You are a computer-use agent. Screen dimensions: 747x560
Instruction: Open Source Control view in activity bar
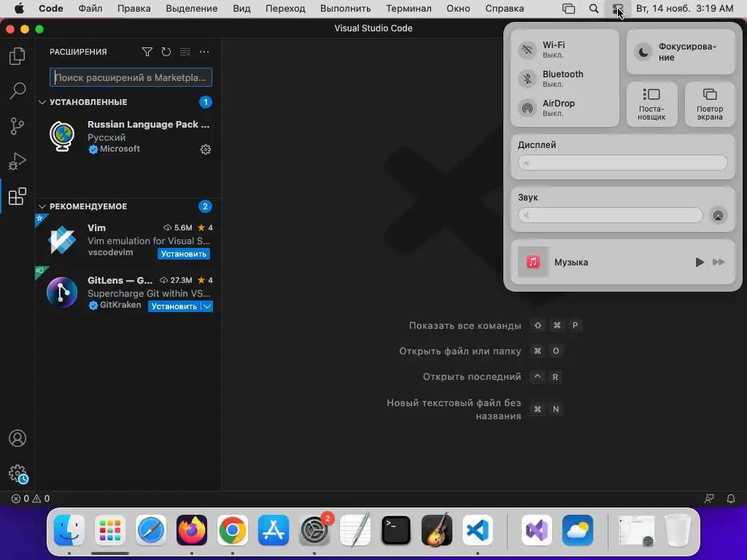coord(18,126)
